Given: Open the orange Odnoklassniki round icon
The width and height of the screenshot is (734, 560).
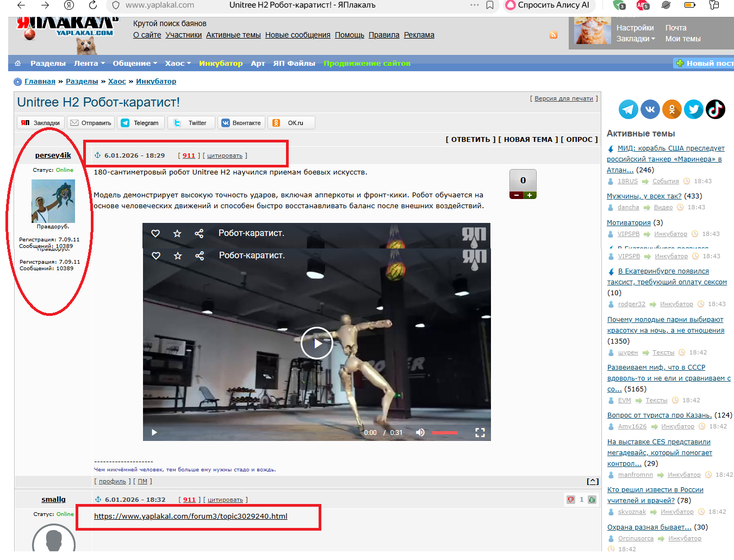Looking at the screenshot, I should [672, 109].
